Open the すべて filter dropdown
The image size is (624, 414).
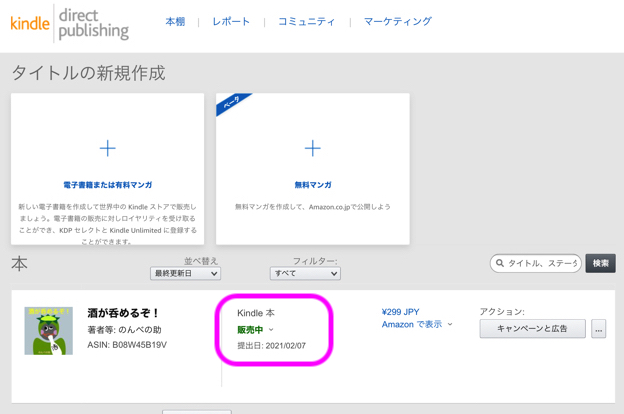point(305,273)
